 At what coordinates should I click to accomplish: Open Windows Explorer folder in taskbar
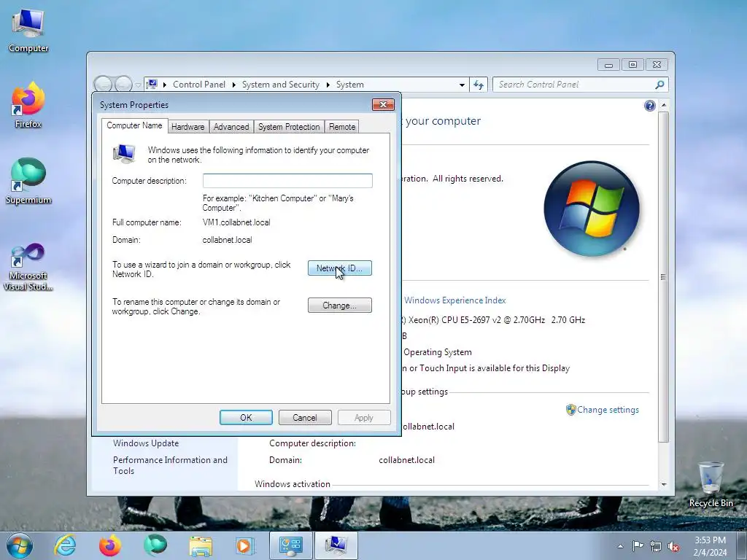[201, 545]
